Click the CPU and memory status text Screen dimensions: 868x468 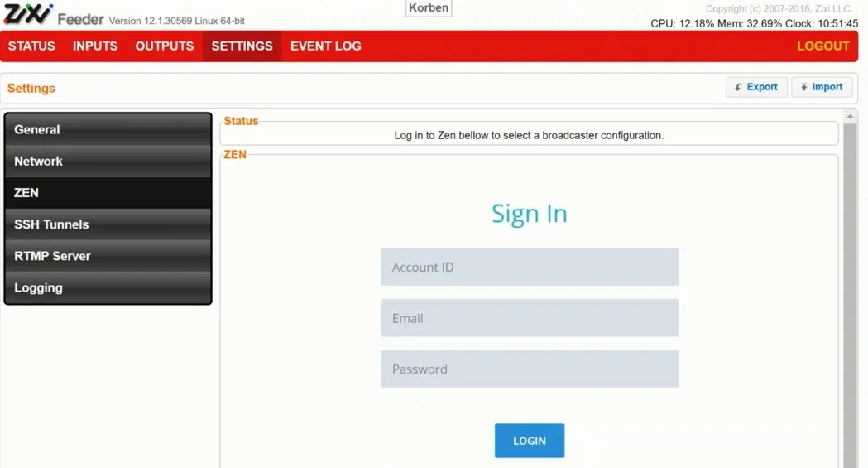click(x=754, y=24)
